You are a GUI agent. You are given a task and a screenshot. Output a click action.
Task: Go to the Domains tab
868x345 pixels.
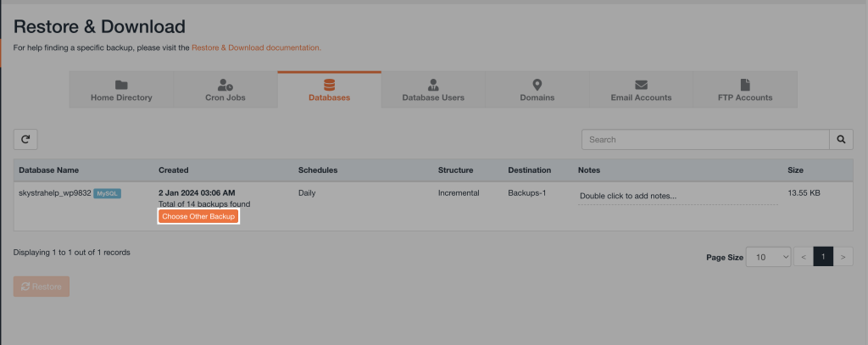click(537, 90)
